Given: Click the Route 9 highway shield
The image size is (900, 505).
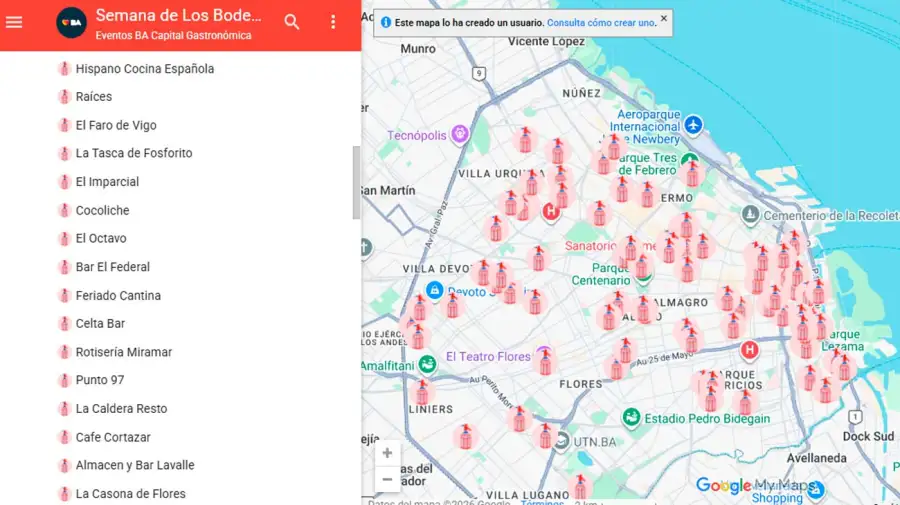Looking at the screenshot, I should 479,73.
